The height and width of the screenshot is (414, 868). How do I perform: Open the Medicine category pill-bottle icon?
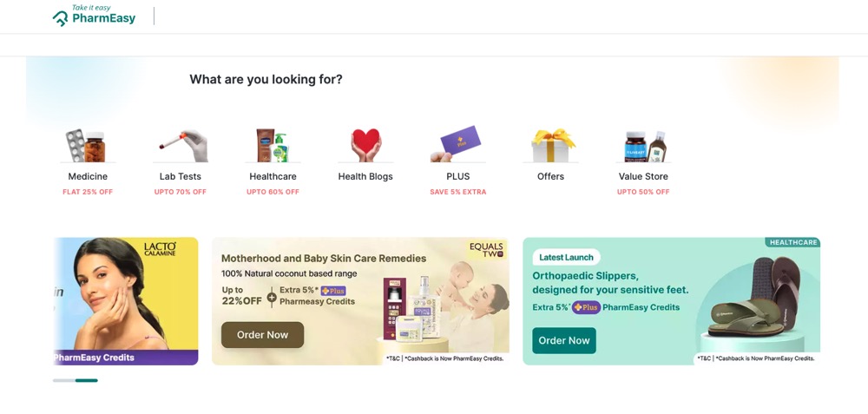point(86,146)
